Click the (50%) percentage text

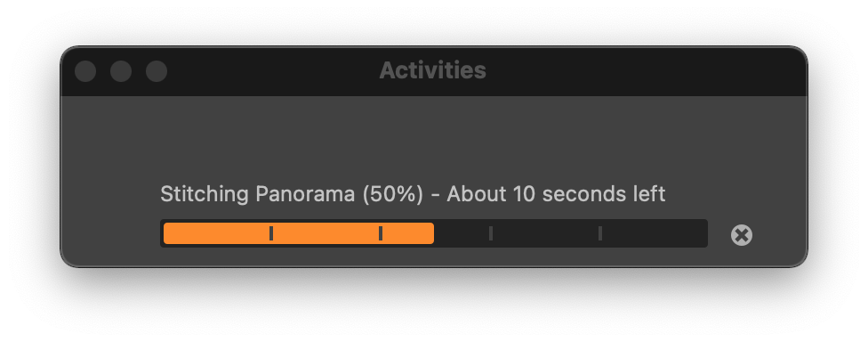392,194
